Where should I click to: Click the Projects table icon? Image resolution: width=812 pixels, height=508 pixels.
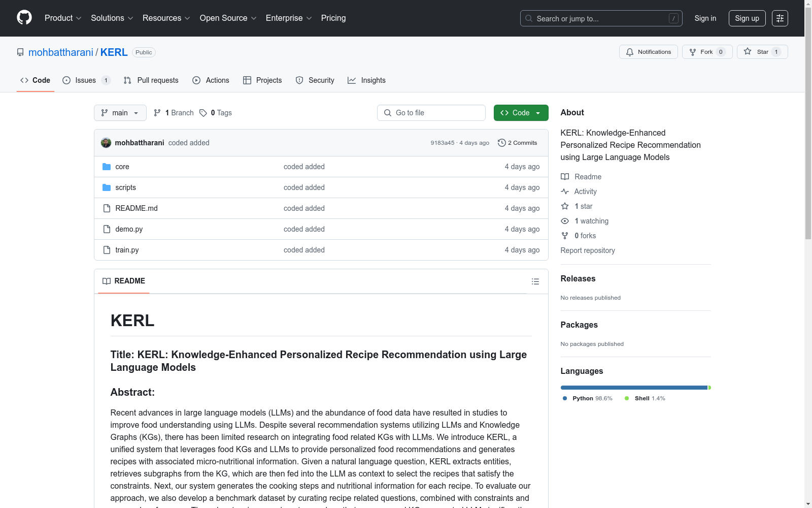[247, 80]
